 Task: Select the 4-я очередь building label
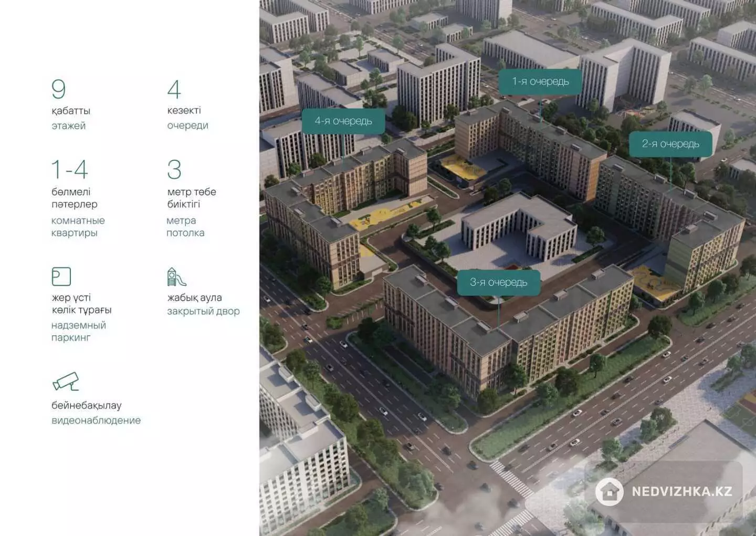(x=343, y=121)
